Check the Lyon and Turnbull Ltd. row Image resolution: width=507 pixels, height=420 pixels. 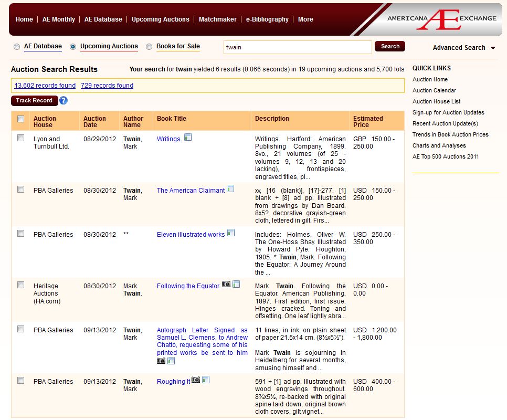20,138
